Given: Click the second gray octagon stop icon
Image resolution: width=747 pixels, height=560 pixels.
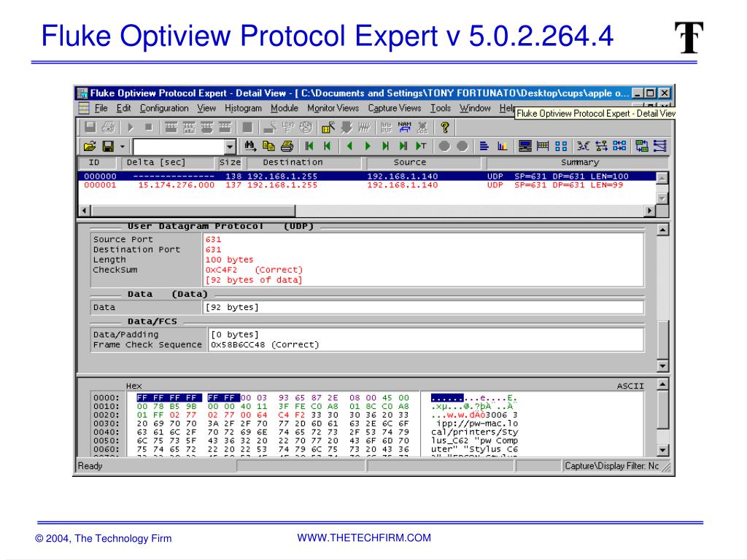Looking at the screenshot, I should [462, 146].
